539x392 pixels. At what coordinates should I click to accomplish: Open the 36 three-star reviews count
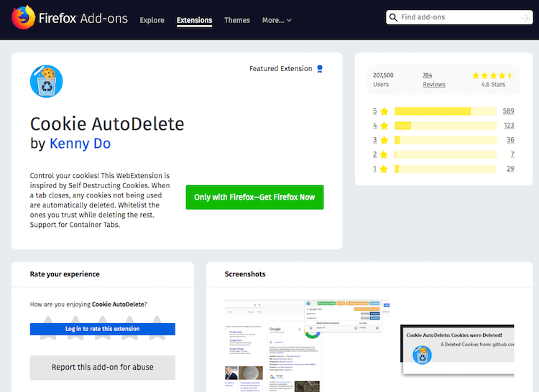[x=510, y=140]
